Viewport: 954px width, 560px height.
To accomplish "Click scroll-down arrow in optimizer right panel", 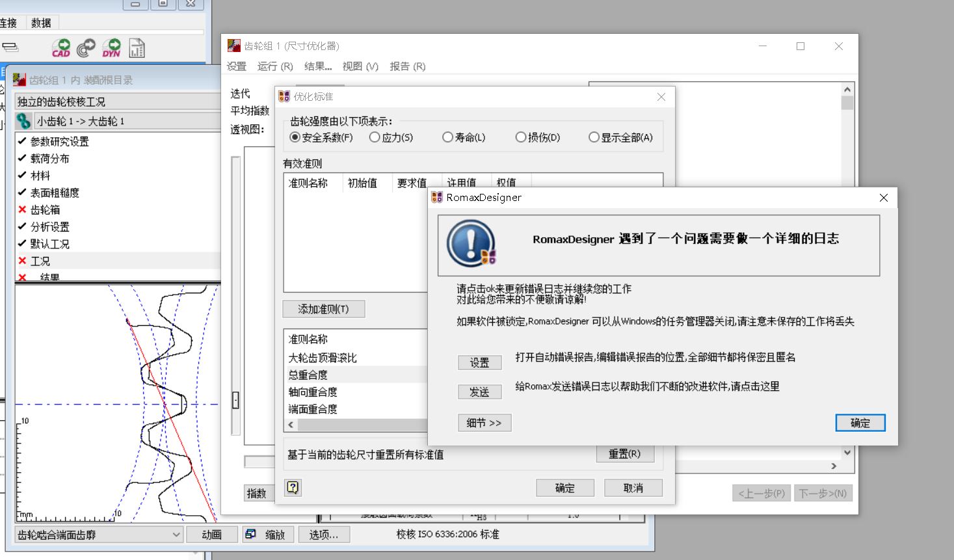I will 847,452.
